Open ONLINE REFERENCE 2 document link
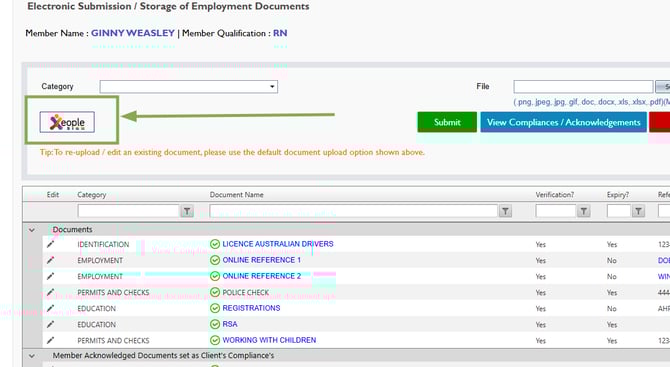670x367 pixels. (x=262, y=276)
